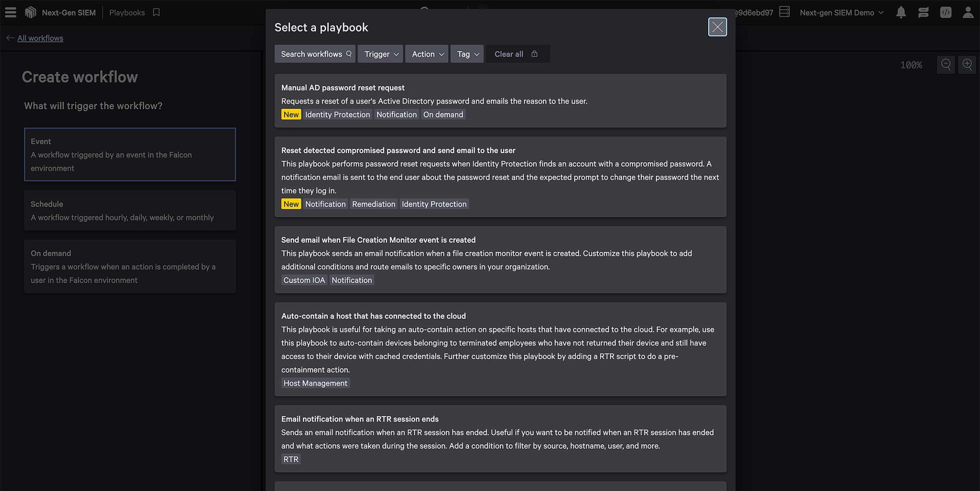Viewport: 980px width, 491px height.
Task: Select the Event trigger option
Action: (x=130, y=154)
